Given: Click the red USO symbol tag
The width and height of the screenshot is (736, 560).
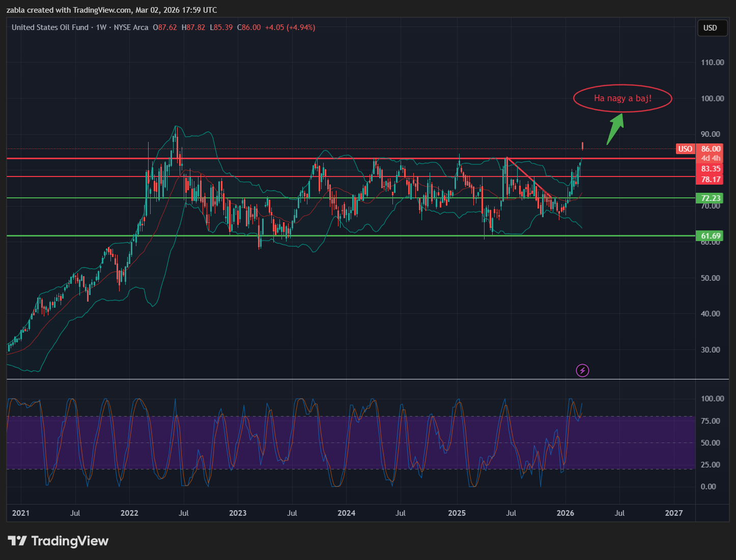Looking at the screenshot, I should (x=685, y=149).
